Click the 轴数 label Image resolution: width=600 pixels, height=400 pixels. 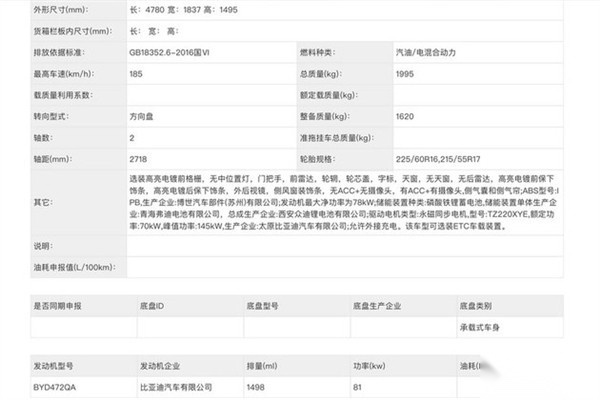pos(43,138)
